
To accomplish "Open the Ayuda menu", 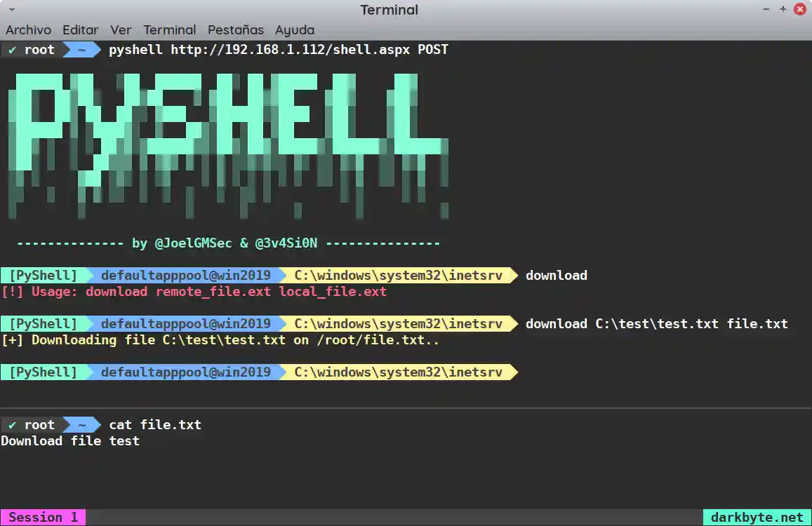I will [295, 30].
